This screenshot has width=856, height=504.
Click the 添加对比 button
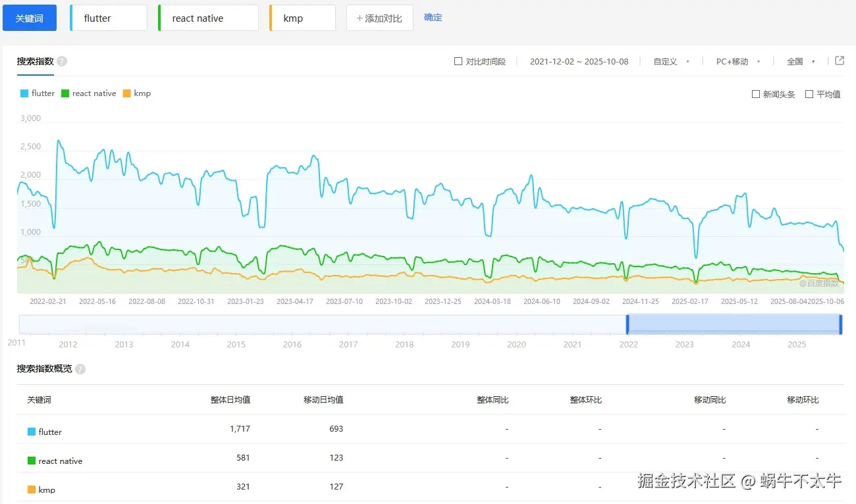click(380, 18)
